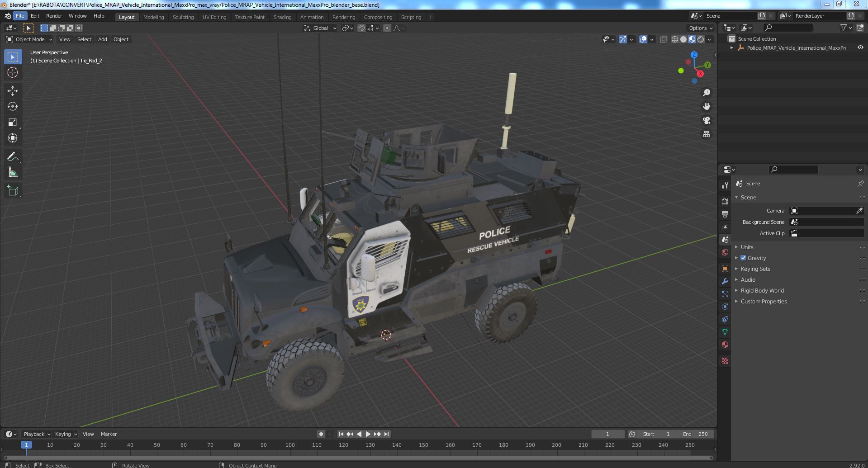Image resolution: width=868 pixels, height=468 pixels.
Task: Select the Select Box tool
Action: tap(13, 57)
